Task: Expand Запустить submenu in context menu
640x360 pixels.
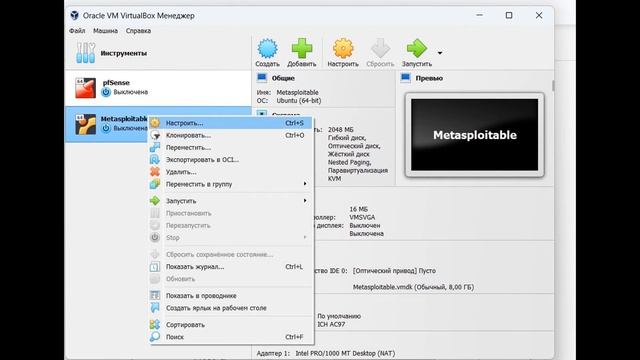Action: coord(231,201)
